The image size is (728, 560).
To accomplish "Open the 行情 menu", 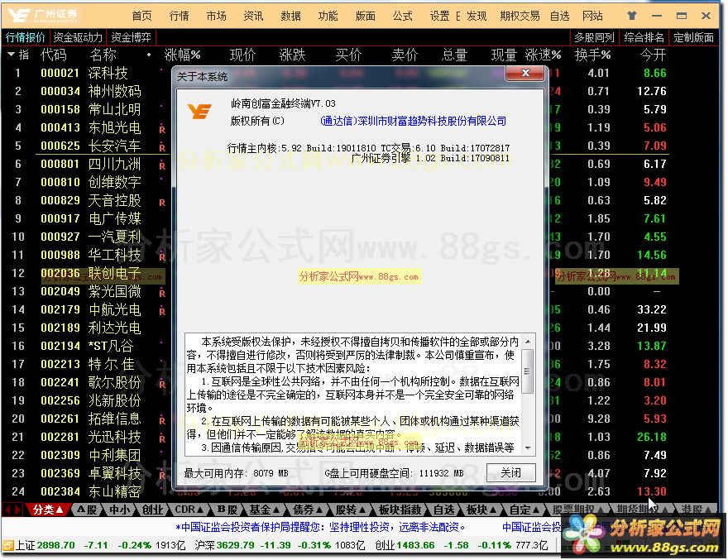I will coord(179,17).
